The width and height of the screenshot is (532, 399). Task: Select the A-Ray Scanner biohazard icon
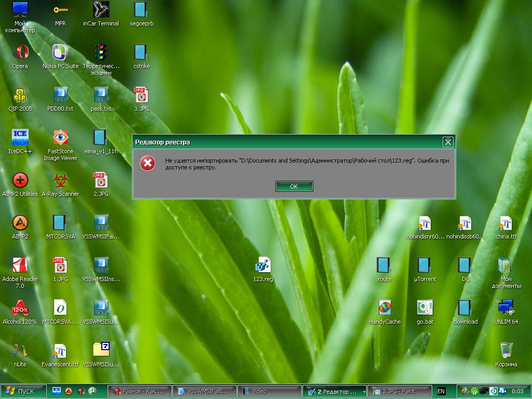pos(60,184)
